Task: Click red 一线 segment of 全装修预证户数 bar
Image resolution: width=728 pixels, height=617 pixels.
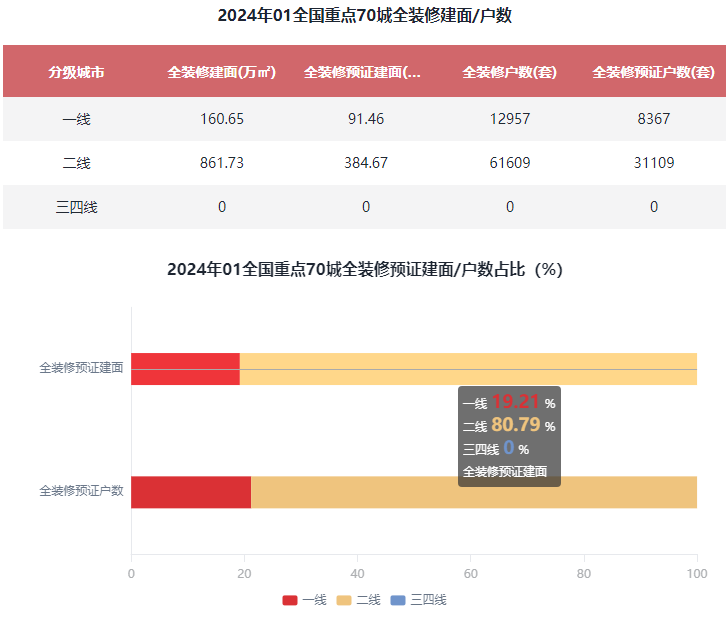Action: pos(190,492)
